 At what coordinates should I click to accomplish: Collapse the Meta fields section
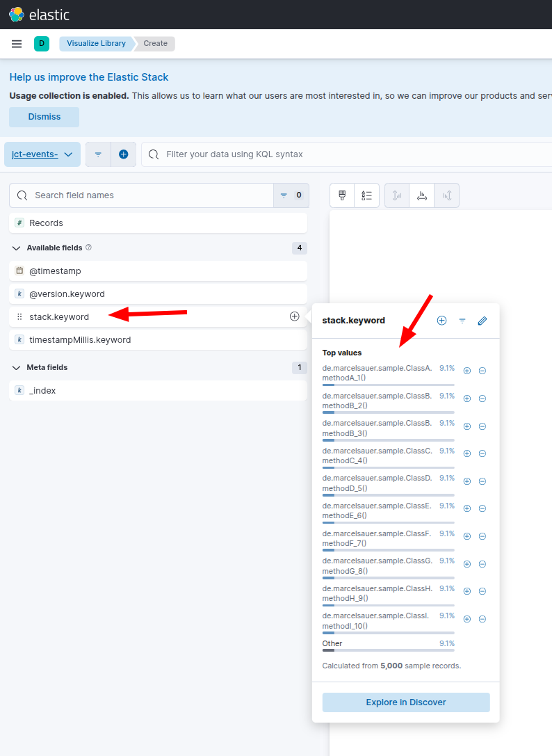(17, 368)
